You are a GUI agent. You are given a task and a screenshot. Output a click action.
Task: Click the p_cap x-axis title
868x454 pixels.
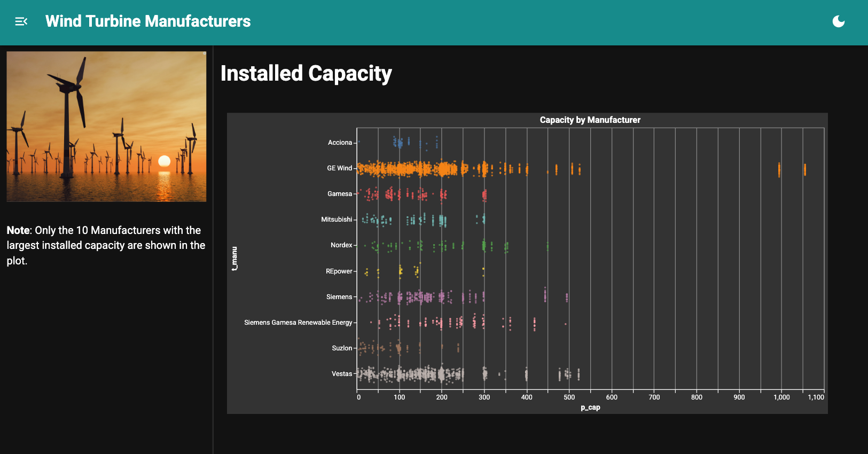coord(590,407)
